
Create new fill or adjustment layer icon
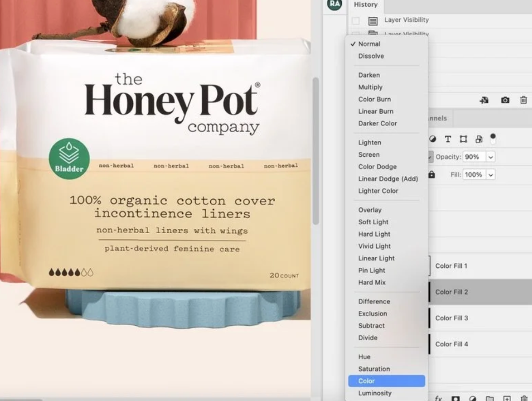[x=472, y=398]
